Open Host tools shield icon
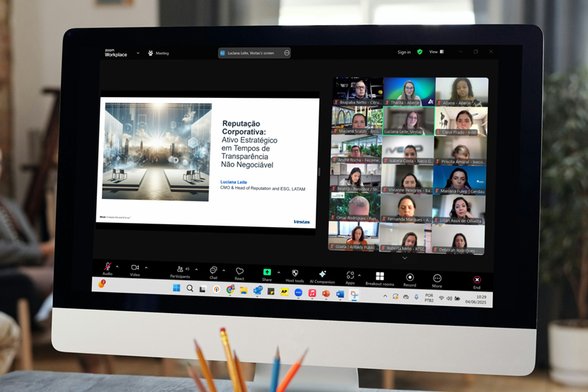This screenshot has height=392, width=588. pyautogui.click(x=295, y=274)
